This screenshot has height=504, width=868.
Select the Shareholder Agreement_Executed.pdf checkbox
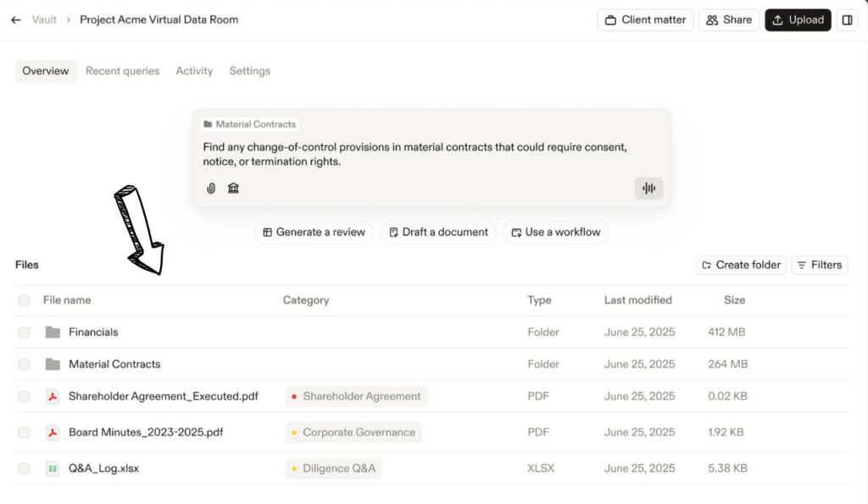tap(24, 396)
